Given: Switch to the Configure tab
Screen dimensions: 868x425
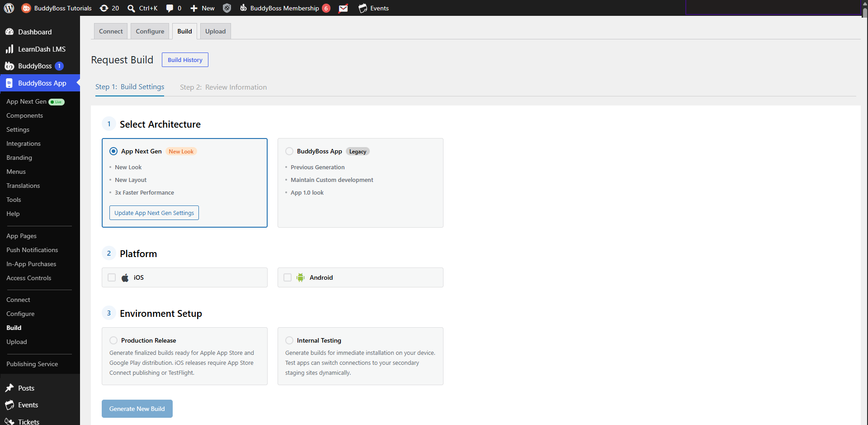Looking at the screenshot, I should pyautogui.click(x=150, y=31).
